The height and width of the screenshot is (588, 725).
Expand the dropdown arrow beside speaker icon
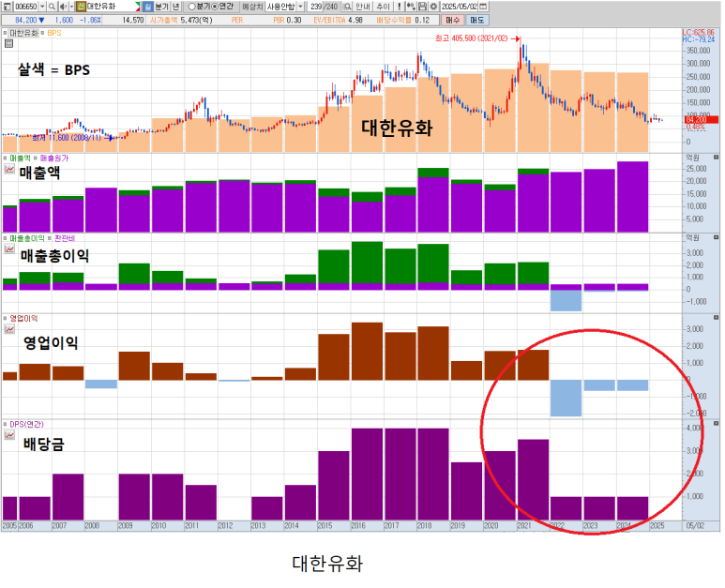(x=71, y=7)
